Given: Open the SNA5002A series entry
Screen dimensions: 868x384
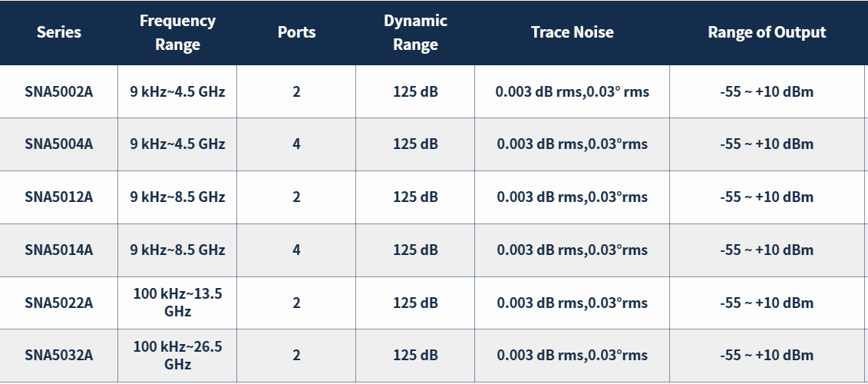Looking at the screenshot, I should [58, 91].
